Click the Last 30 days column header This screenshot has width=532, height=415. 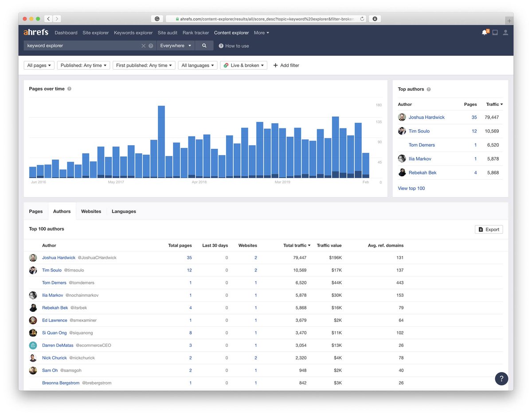coord(215,245)
